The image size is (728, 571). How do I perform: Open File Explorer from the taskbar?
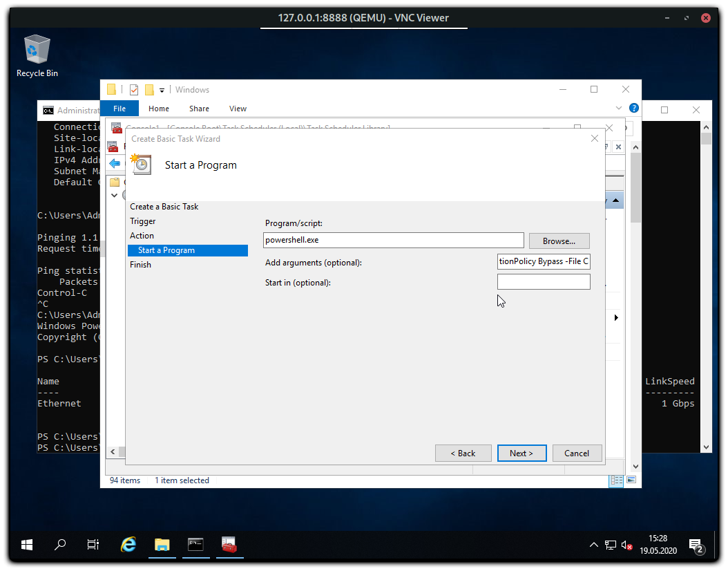[162, 545]
